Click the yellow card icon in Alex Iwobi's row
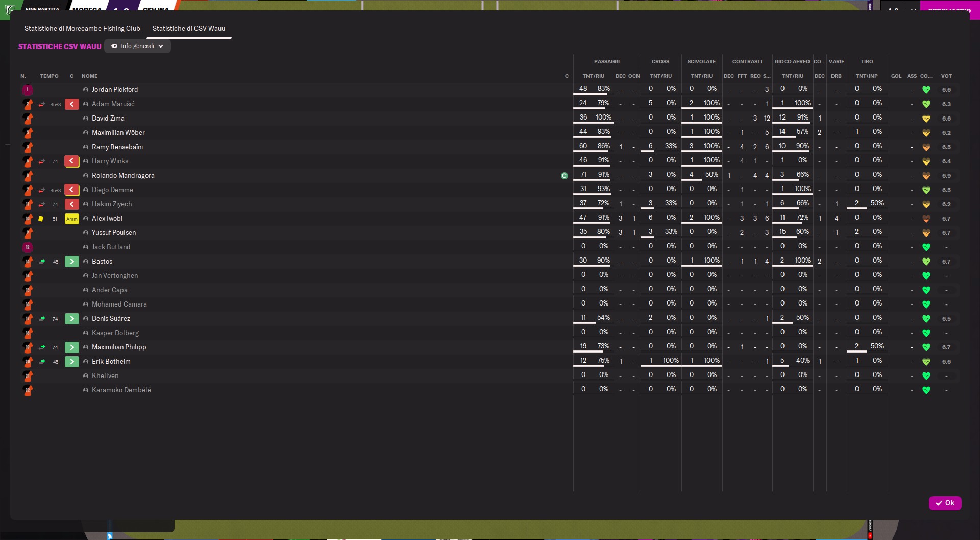The image size is (980, 540). point(41,219)
